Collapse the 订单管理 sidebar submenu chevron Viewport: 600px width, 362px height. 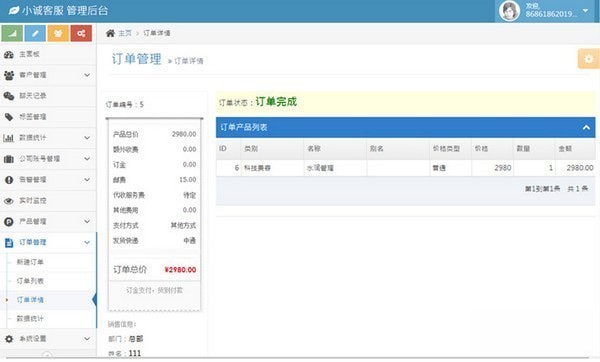[x=87, y=243]
